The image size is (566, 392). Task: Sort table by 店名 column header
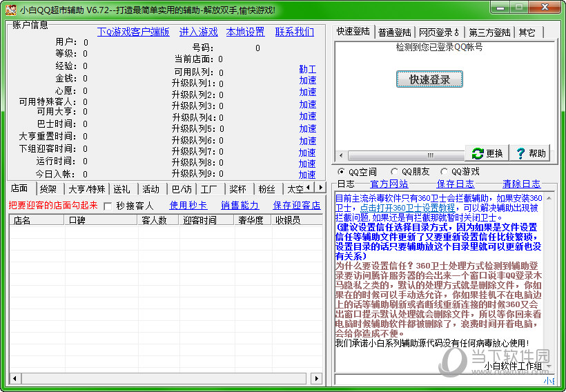coord(37,220)
